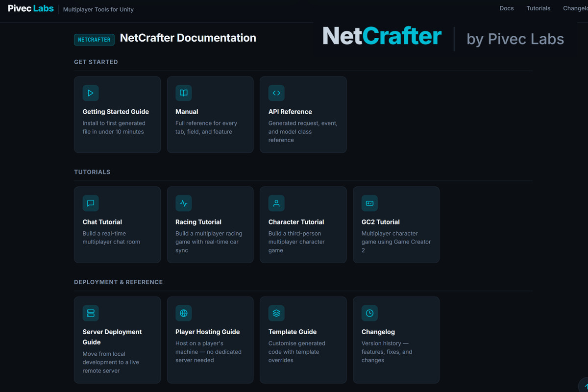Click the Chat Tutorial speech bubble icon

click(91, 203)
